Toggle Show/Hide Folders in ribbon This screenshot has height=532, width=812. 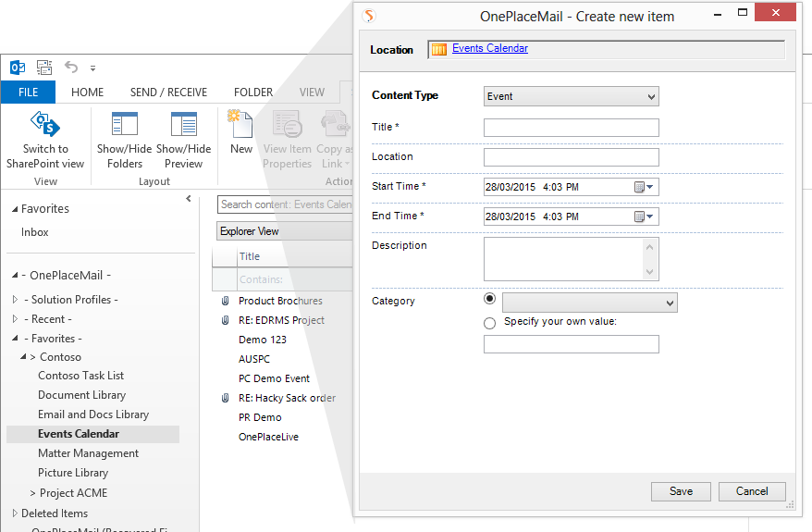[124, 125]
